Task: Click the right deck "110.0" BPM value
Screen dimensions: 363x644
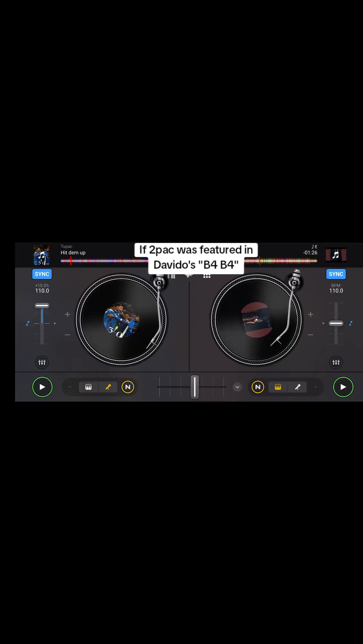Action: click(x=336, y=291)
